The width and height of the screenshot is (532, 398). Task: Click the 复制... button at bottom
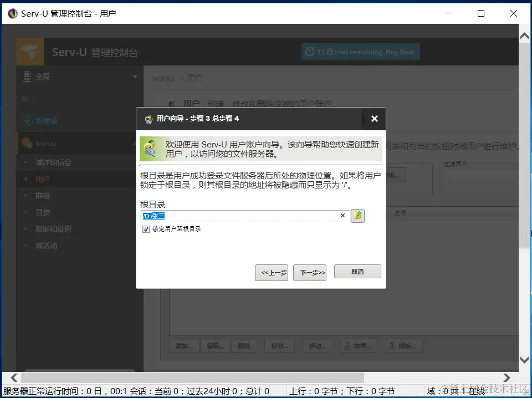point(279,346)
